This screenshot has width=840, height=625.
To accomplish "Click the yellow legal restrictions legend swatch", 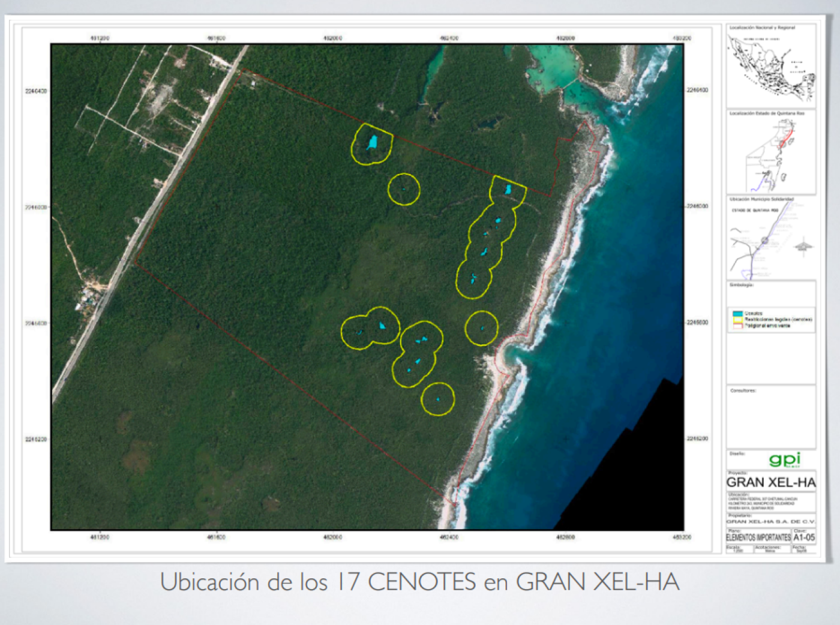I will 737,320.
